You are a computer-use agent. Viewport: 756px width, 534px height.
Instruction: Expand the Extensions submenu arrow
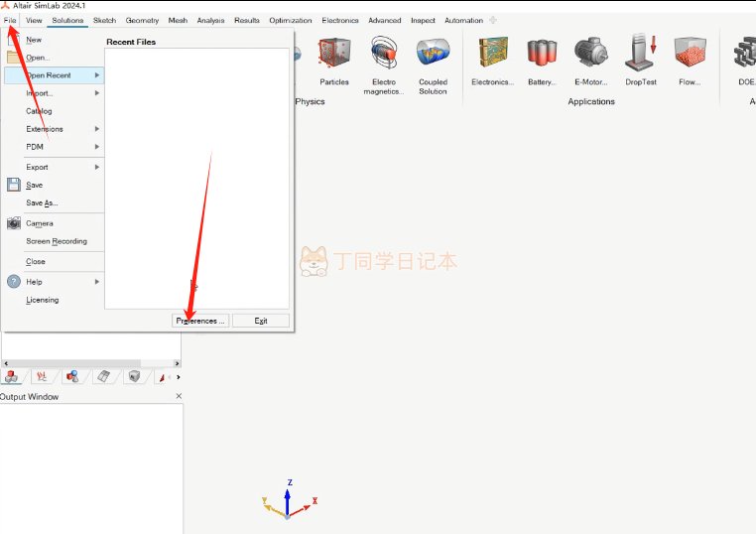pos(97,129)
